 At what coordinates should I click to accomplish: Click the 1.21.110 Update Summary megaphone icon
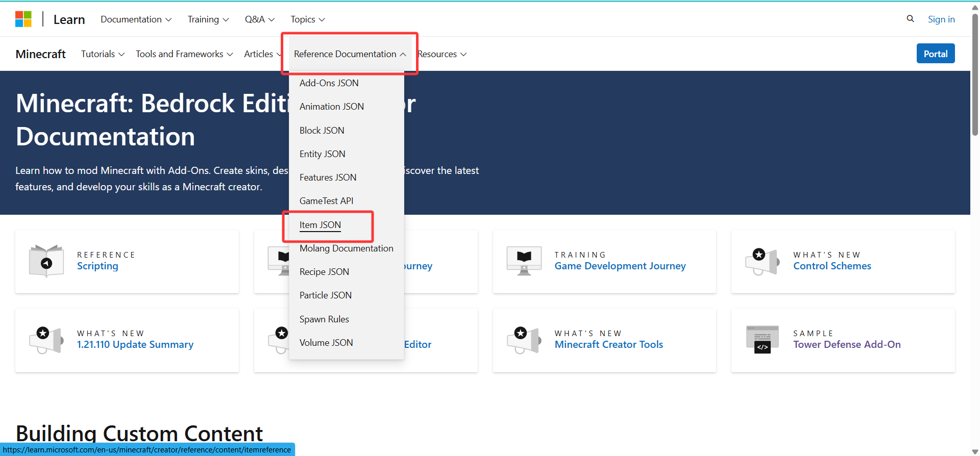tap(46, 340)
